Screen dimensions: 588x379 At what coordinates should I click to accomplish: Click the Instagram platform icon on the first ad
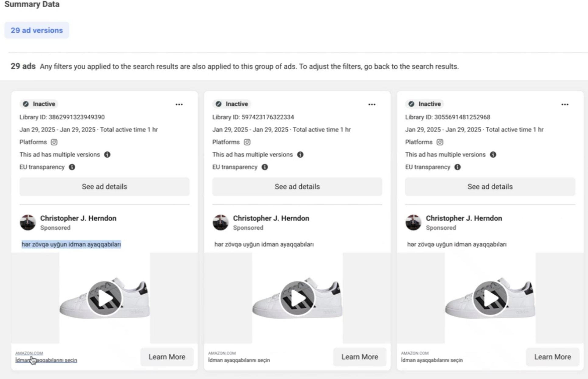[54, 142]
